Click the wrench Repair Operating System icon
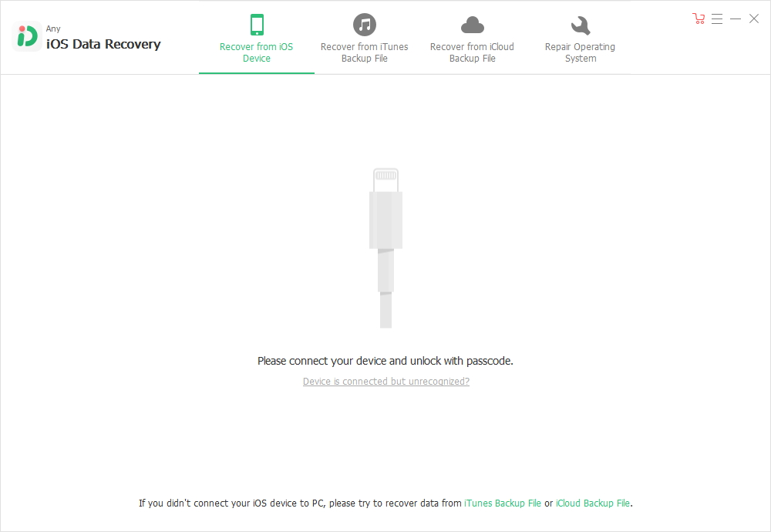This screenshot has height=532, width=771. pos(581,25)
